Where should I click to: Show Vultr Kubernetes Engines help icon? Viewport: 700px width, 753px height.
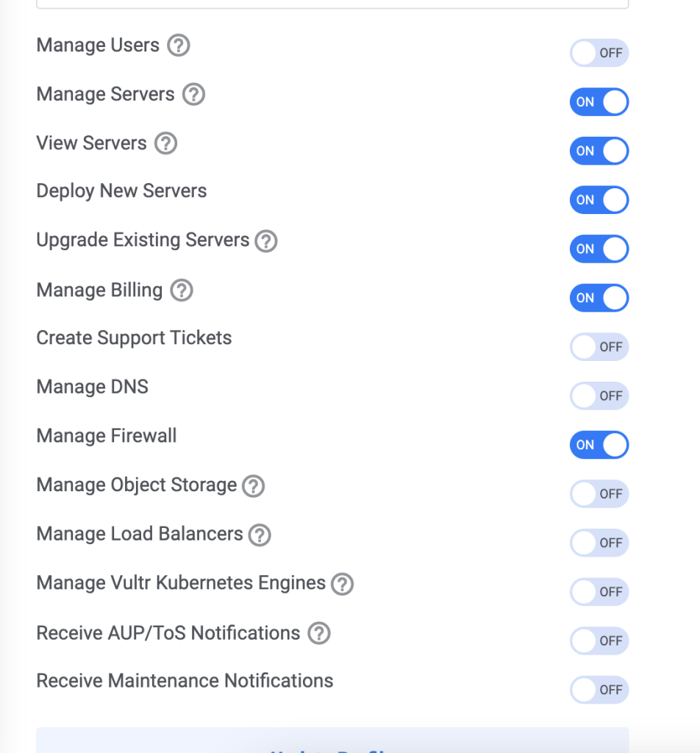pos(343,584)
